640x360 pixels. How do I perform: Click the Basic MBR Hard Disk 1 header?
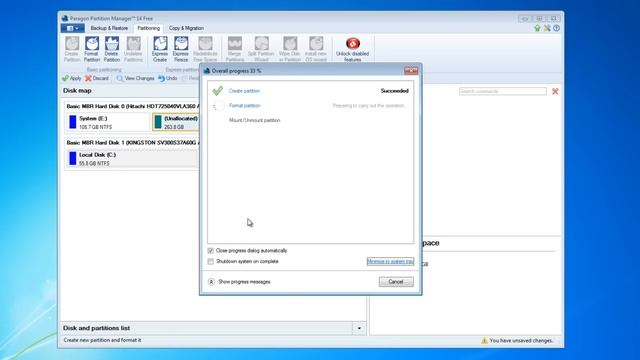pyautogui.click(x=133, y=143)
